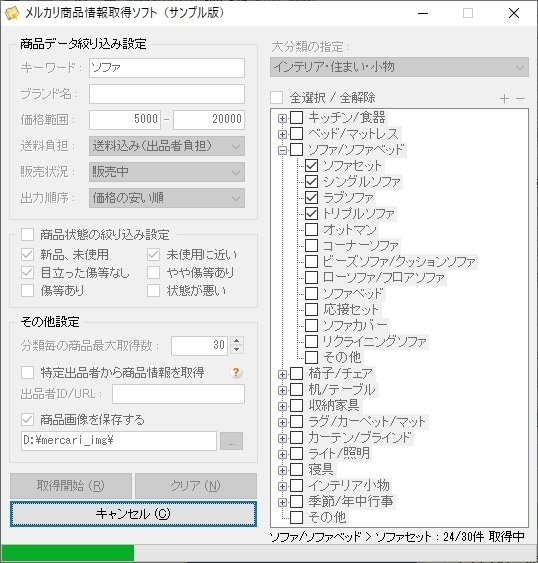Decrease 商品最大取得数 with down arrow

pyautogui.click(x=237, y=350)
